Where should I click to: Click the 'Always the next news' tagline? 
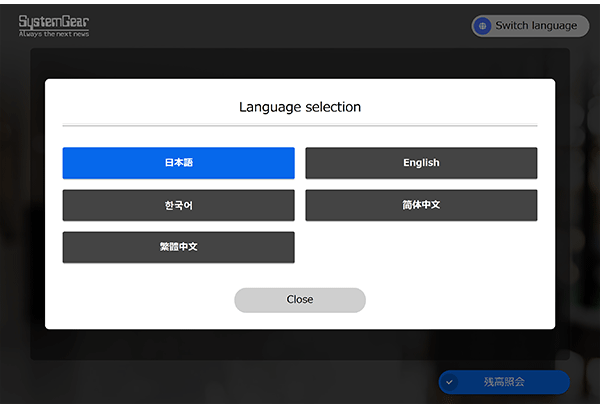53,34
